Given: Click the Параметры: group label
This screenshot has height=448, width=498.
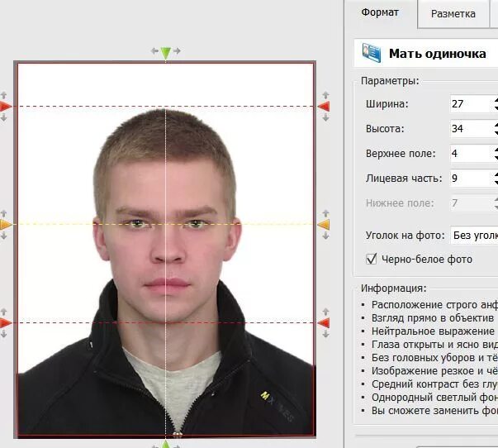Looking at the screenshot, I should pyautogui.click(x=390, y=81).
